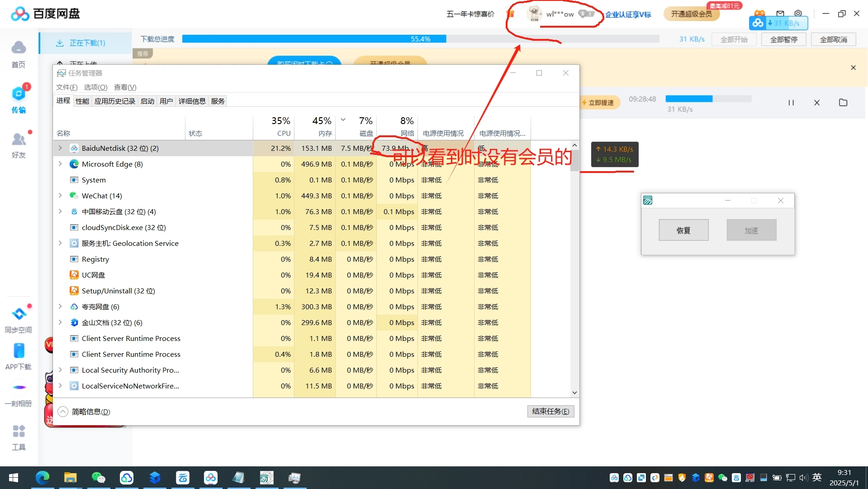Open the 文件(F) menu
Image resolution: width=868 pixels, height=489 pixels.
(67, 87)
